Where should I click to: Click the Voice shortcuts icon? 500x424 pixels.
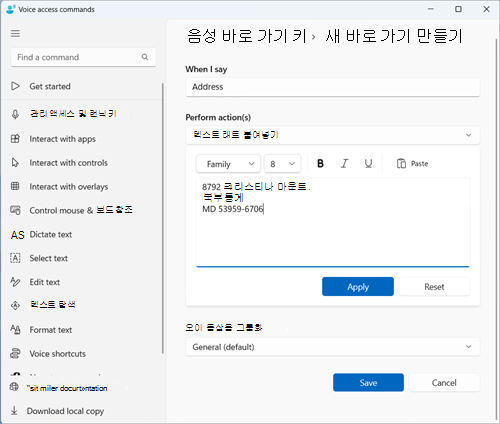(x=15, y=353)
